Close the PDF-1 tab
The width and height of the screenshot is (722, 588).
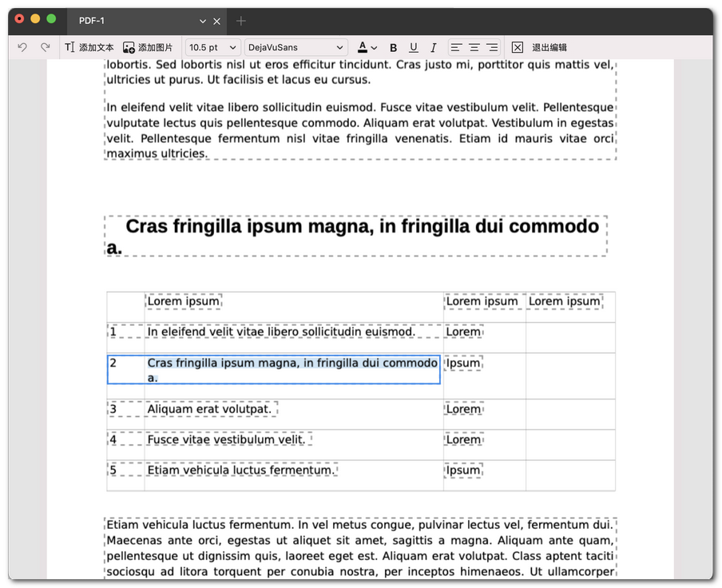(x=217, y=22)
